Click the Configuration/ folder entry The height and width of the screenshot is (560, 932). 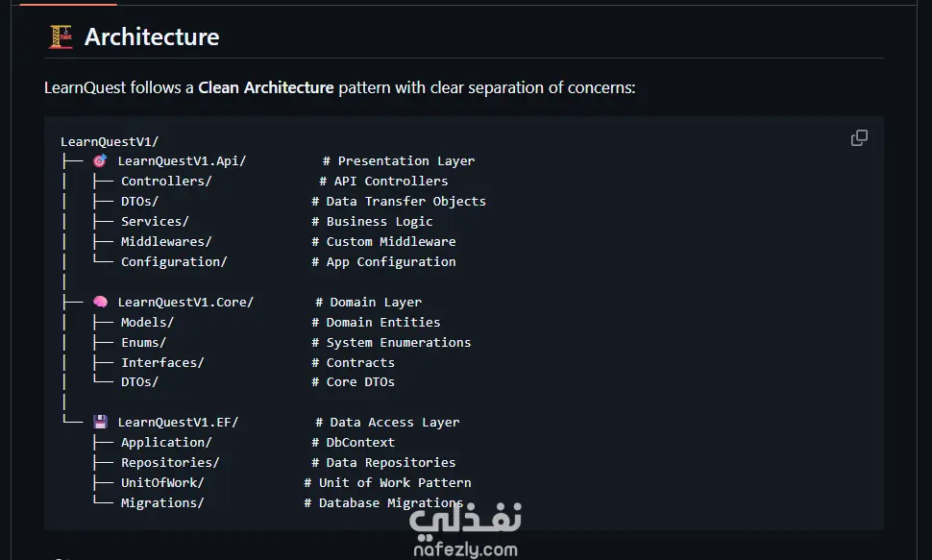pos(174,262)
